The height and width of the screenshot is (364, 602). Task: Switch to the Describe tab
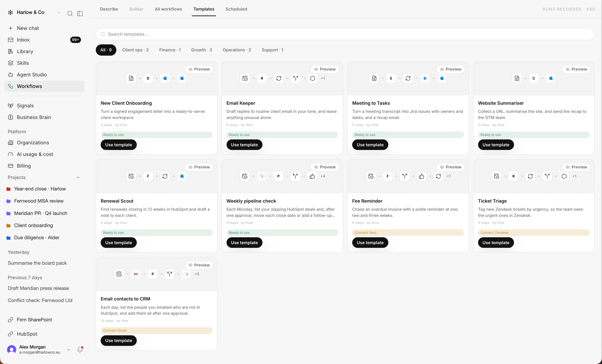[109, 9]
